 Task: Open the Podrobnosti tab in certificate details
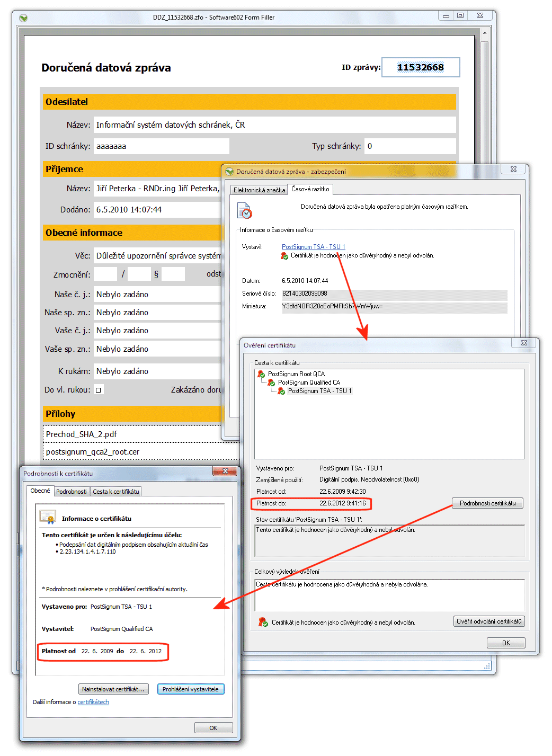[72, 492]
